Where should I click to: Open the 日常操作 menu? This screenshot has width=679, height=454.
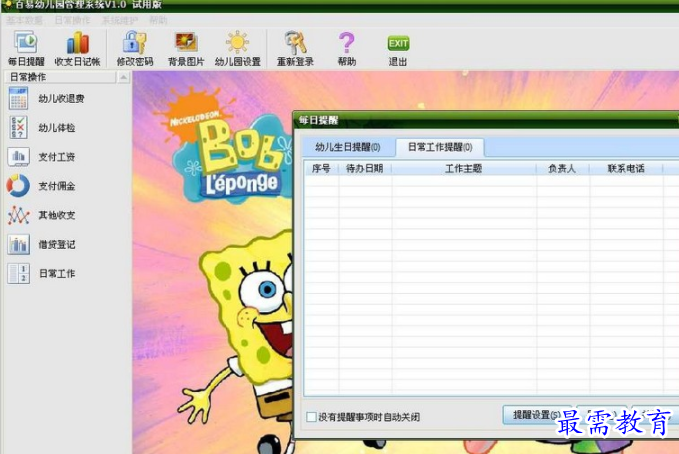tap(72, 20)
